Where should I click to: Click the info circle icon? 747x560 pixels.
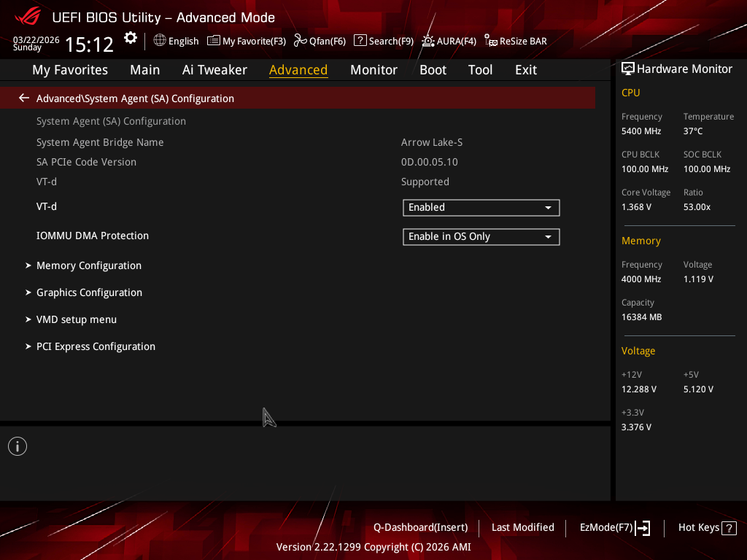(18, 446)
